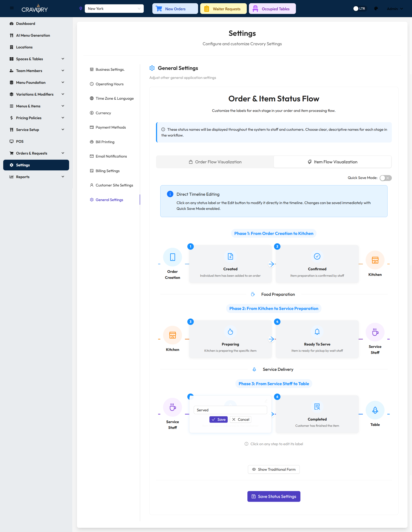This screenshot has width=412, height=532.
Task: Click the Food Preparation cup icon
Action: pyautogui.click(x=253, y=294)
